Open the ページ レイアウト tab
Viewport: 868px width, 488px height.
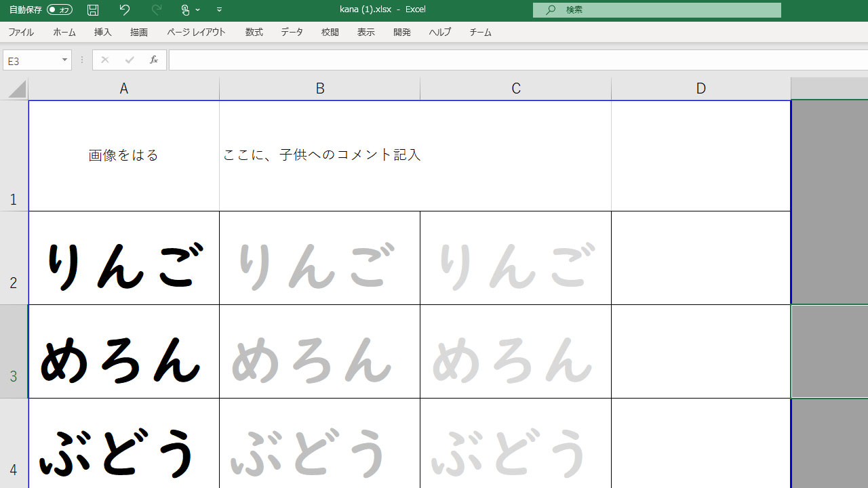pyautogui.click(x=196, y=32)
